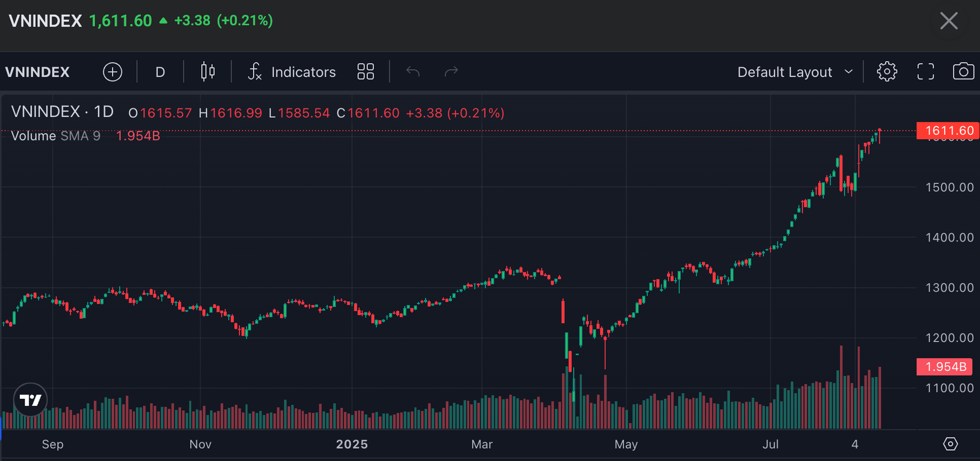Screen dimensions: 980x461
Task: Click the VNINDEX · 1D chart legend title
Action: [62, 112]
